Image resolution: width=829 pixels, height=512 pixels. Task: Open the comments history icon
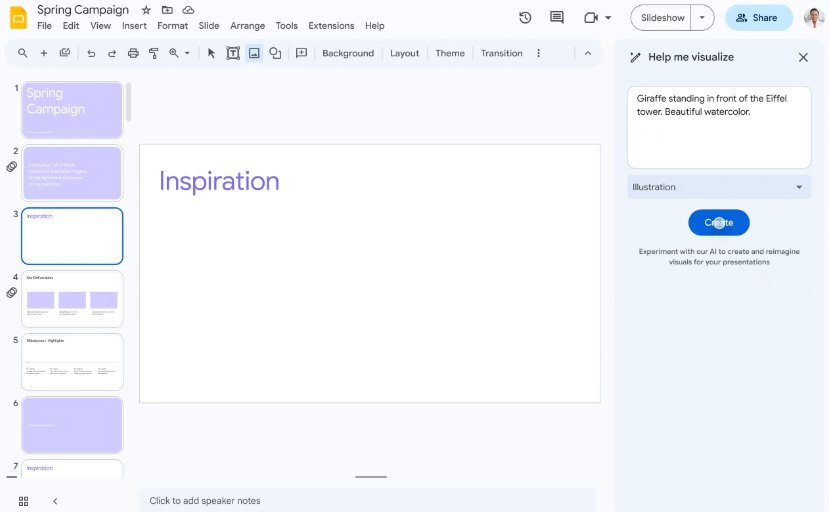557,18
